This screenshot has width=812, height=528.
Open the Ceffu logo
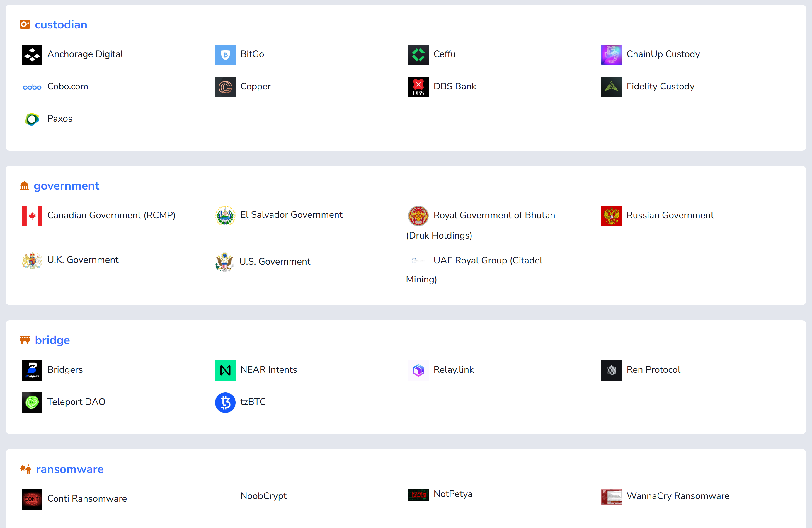tap(418, 54)
